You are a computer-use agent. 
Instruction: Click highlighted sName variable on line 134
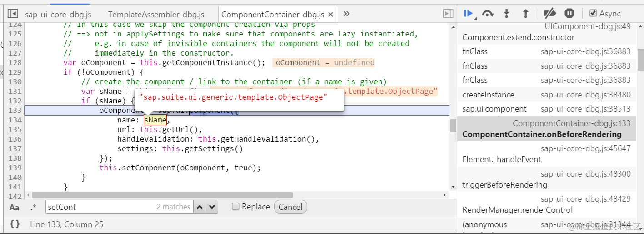tap(155, 120)
